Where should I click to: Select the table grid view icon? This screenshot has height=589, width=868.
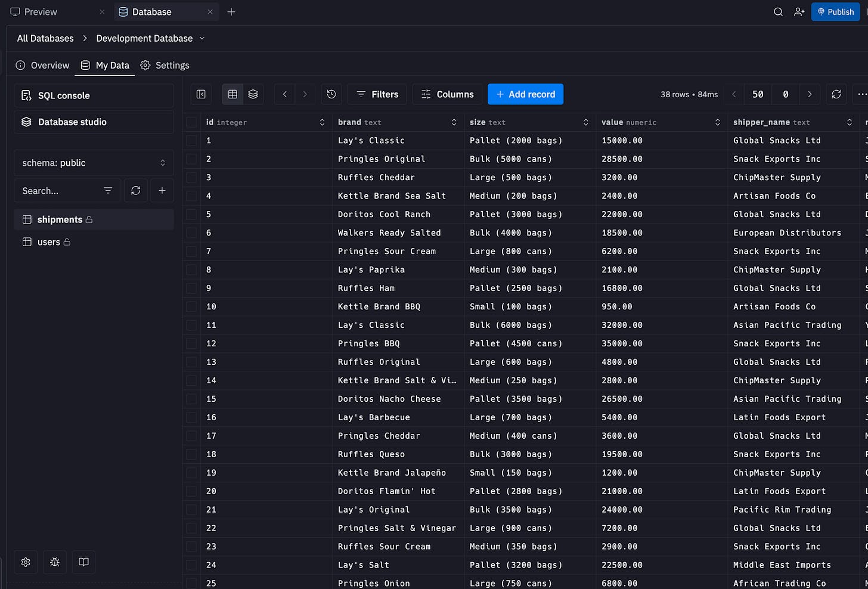click(x=232, y=94)
